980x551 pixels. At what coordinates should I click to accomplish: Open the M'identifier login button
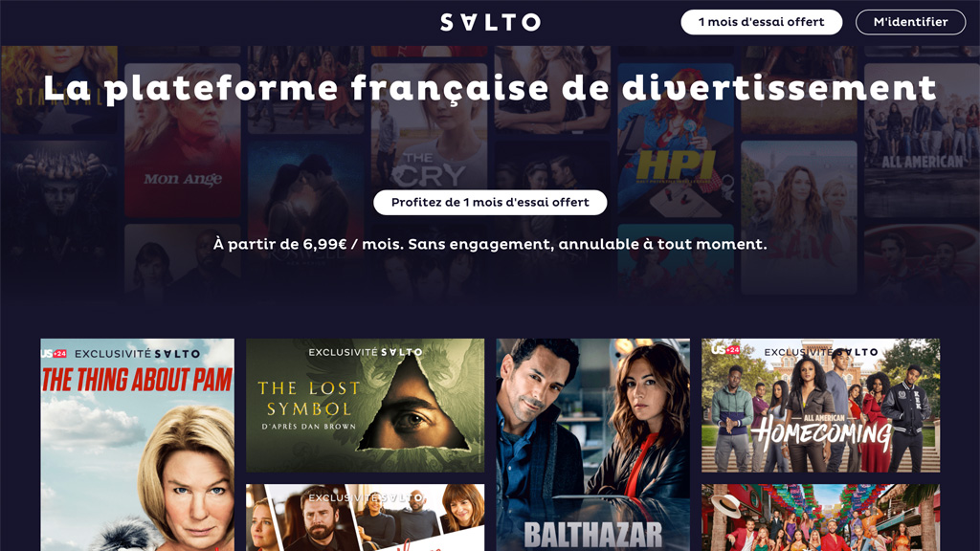pos(910,22)
